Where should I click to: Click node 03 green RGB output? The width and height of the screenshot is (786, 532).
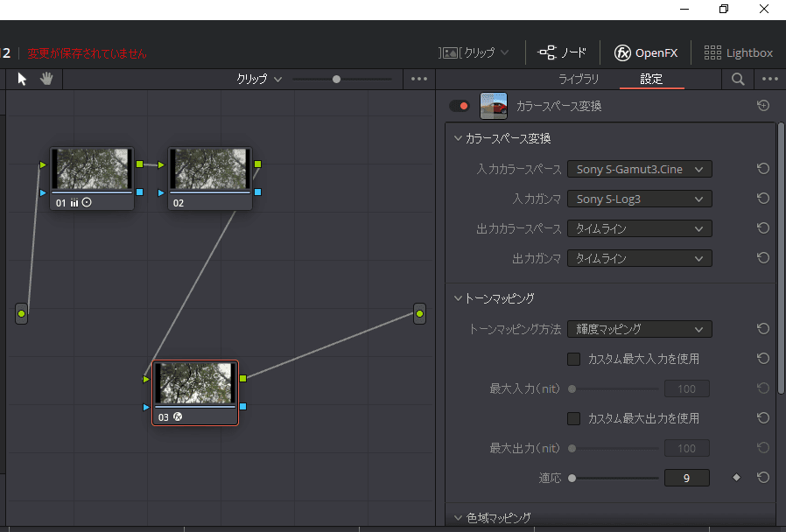point(243,378)
